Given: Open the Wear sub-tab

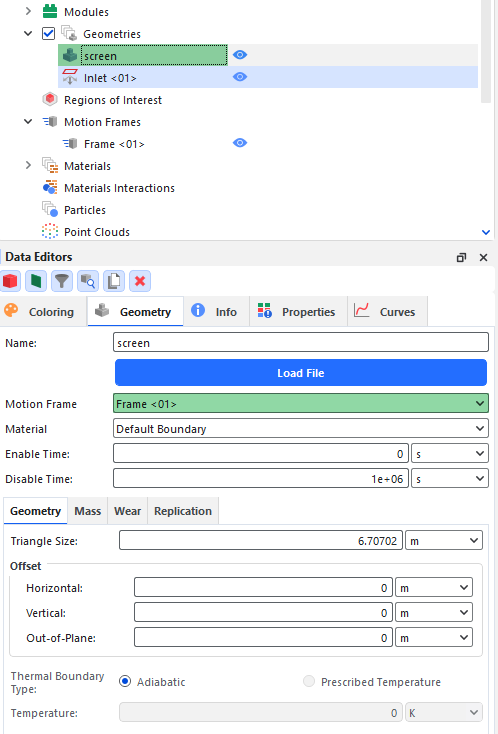Looking at the screenshot, I should 127,511.
